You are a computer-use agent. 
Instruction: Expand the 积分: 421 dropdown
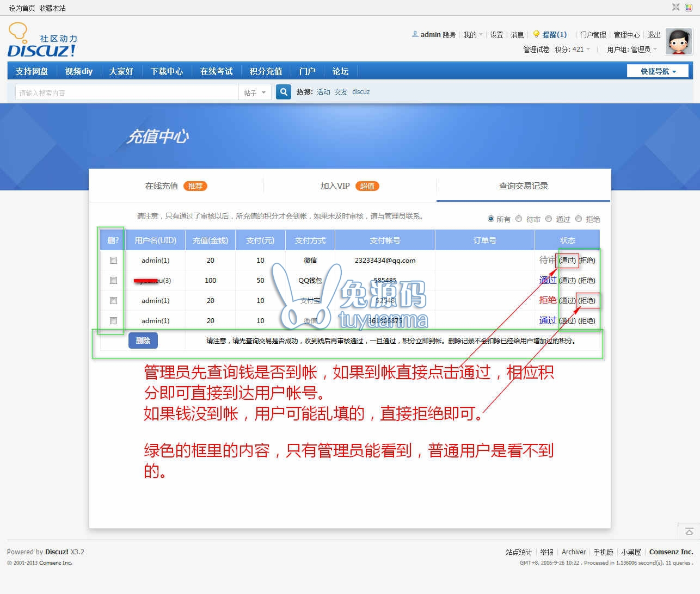pos(572,49)
